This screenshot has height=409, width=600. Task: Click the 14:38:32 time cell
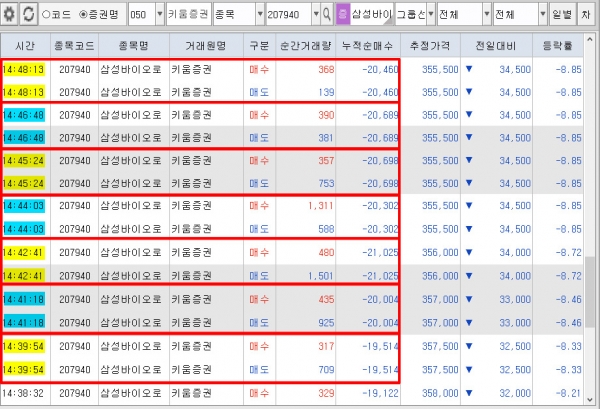[23, 393]
